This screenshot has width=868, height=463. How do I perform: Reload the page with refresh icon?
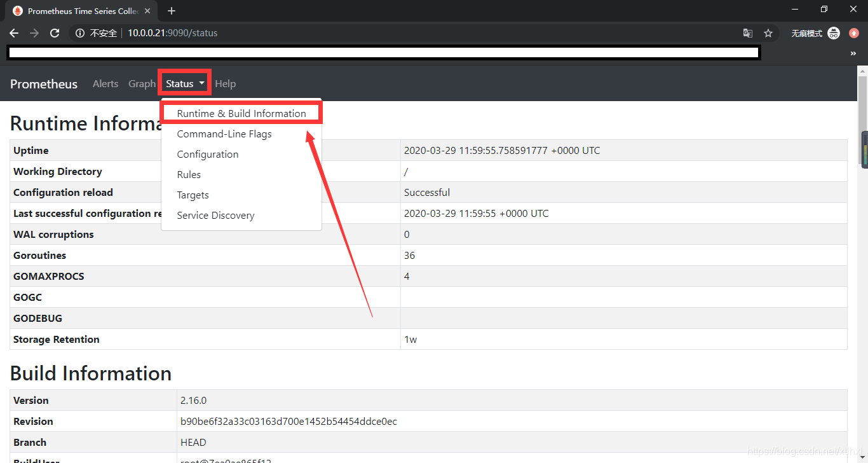click(x=55, y=33)
